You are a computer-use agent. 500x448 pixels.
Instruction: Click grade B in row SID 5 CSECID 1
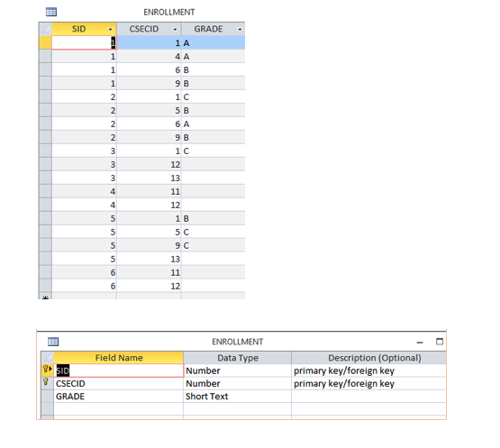click(x=214, y=218)
